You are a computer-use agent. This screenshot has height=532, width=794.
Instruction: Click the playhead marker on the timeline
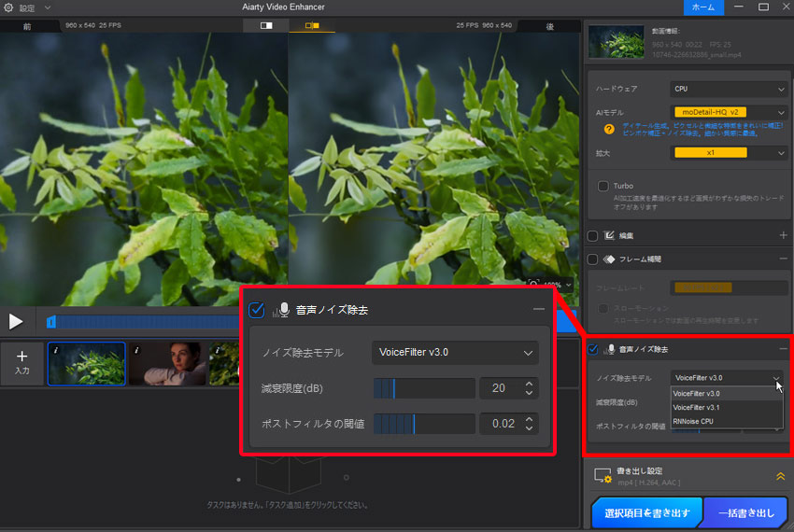pos(50,322)
